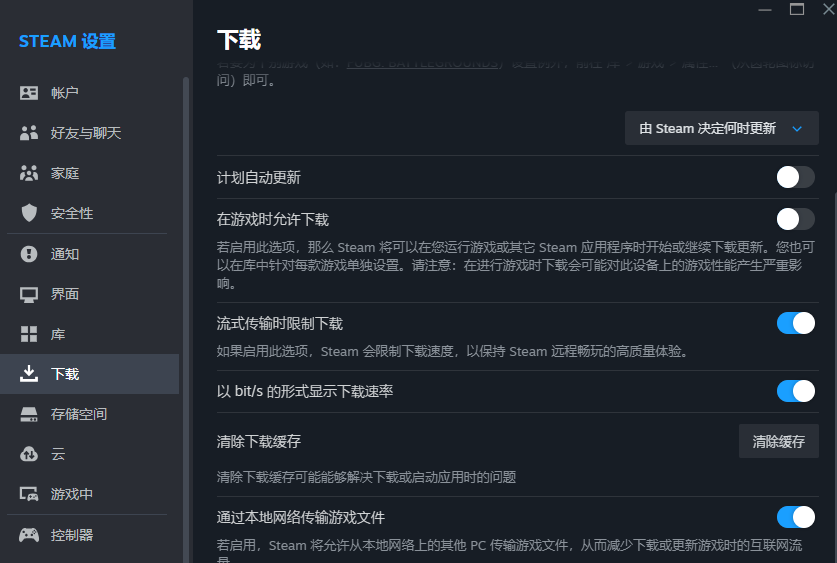Turn on 在游戏时允许下载 switch
This screenshot has height=563, width=837.
[795, 219]
